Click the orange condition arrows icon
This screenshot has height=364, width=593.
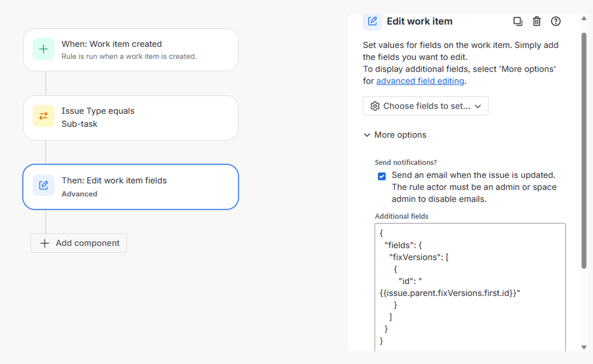point(43,116)
